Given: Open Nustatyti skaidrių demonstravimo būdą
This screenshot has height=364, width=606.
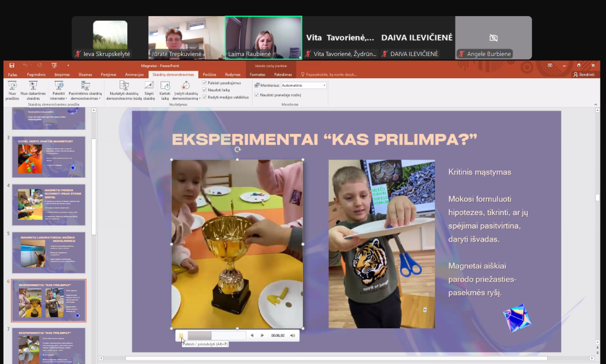Looking at the screenshot, I should (125, 86).
